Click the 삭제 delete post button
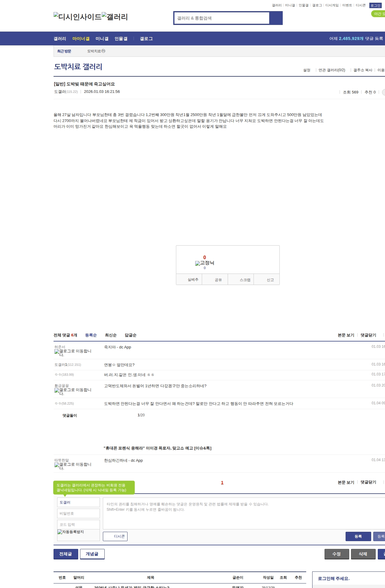The width and height of the screenshot is (385, 588). pos(363,554)
